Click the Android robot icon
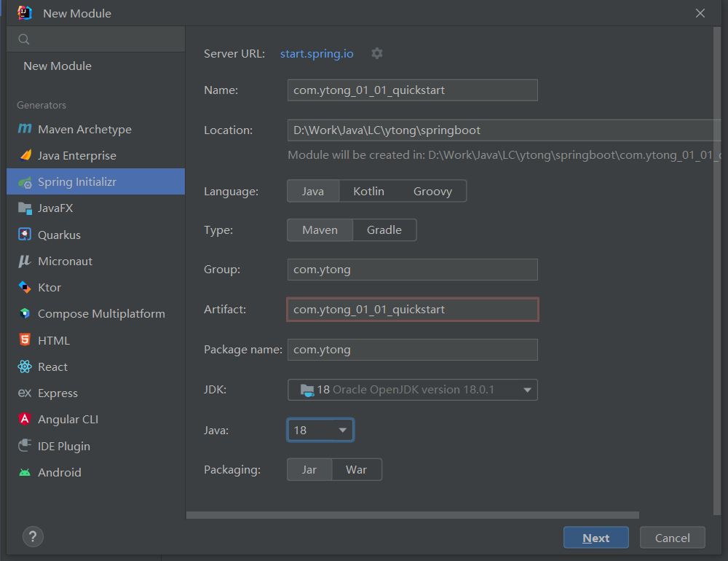The width and height of the screenshot is (728, 561). [25, 472]
